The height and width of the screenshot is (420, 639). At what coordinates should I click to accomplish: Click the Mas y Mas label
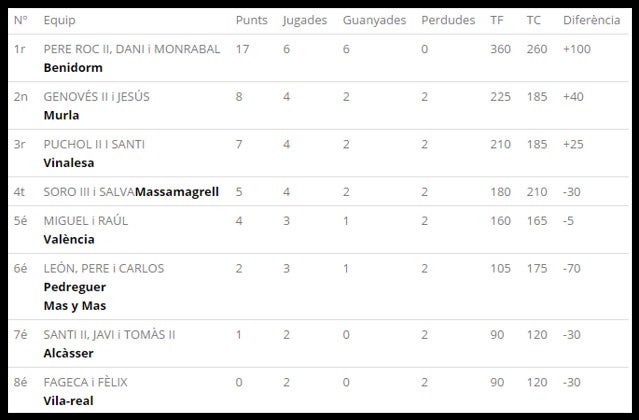[75, 305]
